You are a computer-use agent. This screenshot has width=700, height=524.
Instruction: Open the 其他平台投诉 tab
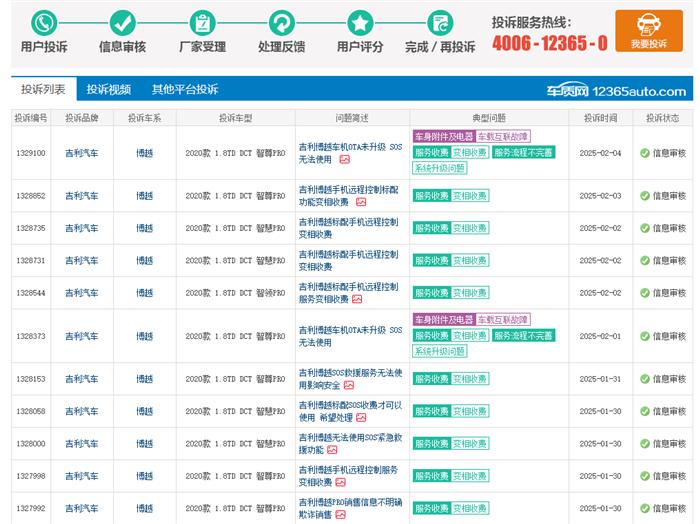(185, 89)
